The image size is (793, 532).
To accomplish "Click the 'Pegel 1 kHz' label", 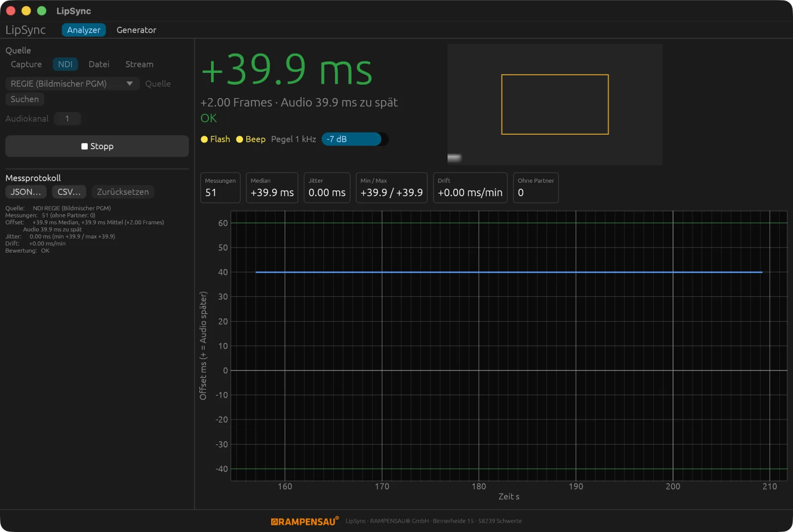I will pos(293,139).
